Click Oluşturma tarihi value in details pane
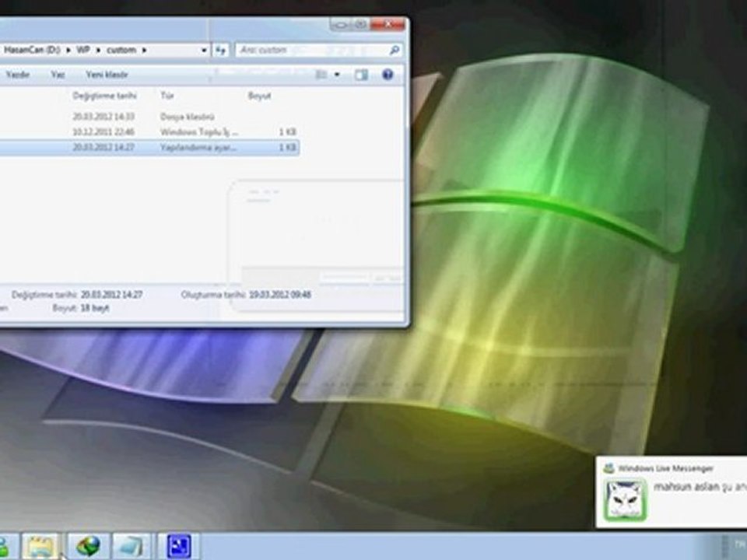The height and width of the screenshot is (560, 747). (280, 295)
